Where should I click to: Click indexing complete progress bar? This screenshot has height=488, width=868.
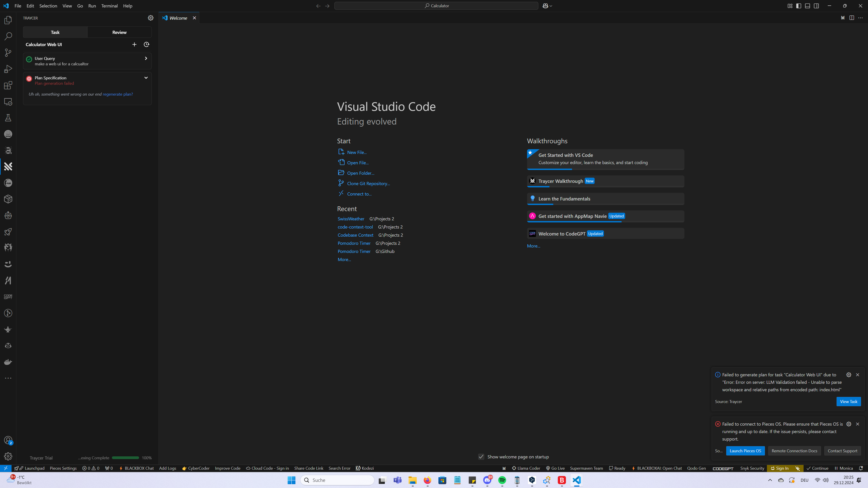[125, 458]
